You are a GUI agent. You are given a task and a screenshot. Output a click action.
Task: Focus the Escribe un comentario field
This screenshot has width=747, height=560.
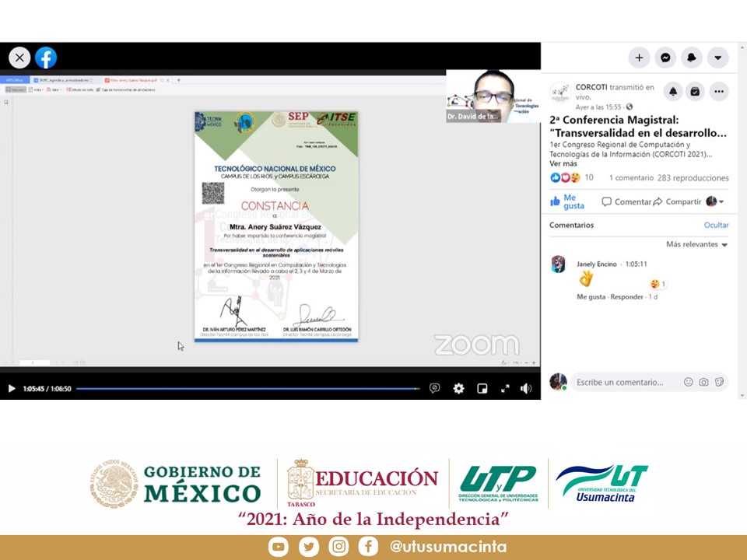(x=622, y=382)
